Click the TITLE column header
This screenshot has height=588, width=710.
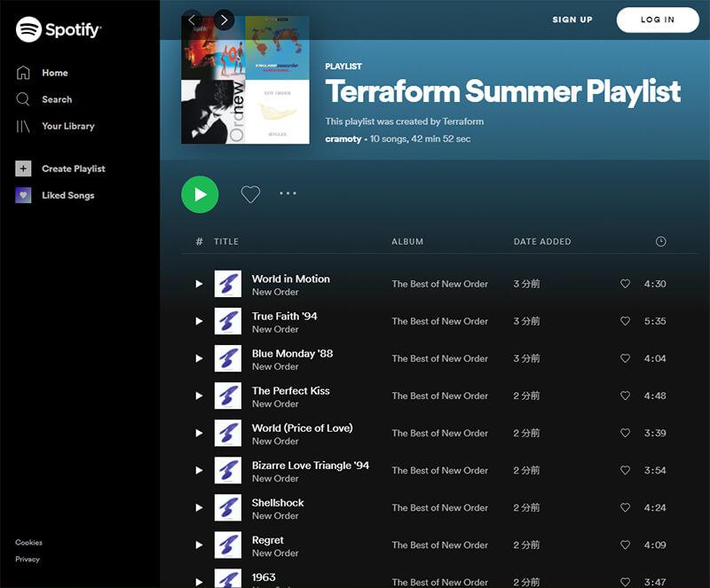tap(226, 242)
